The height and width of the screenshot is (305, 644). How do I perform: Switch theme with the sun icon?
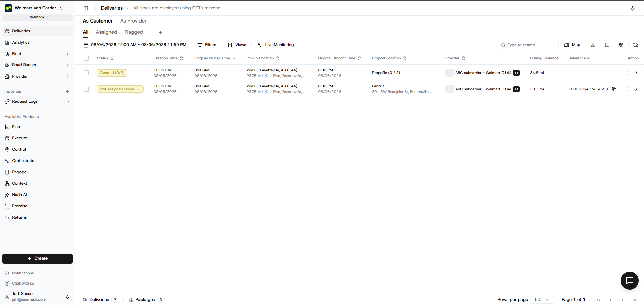632,8
